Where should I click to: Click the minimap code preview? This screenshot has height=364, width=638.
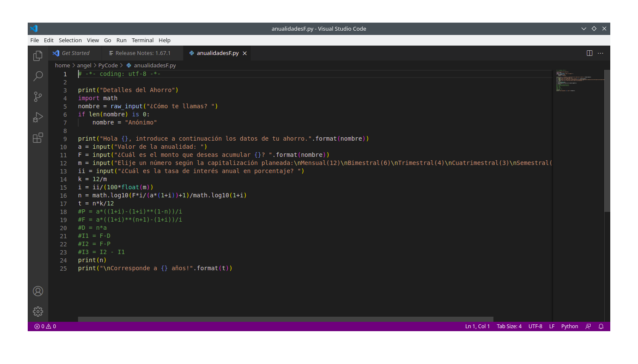(x=579, y=81)
